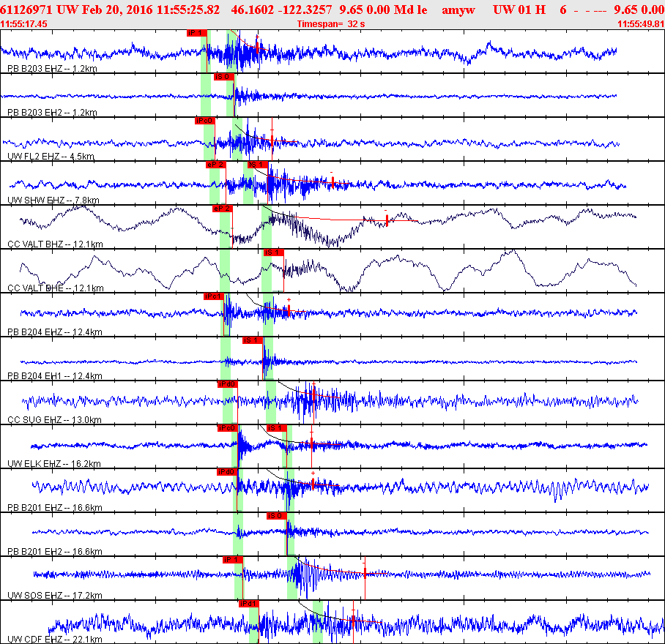Click the Md le magnitude type text
The image size is (665, 644).
[x=411, y=10]
